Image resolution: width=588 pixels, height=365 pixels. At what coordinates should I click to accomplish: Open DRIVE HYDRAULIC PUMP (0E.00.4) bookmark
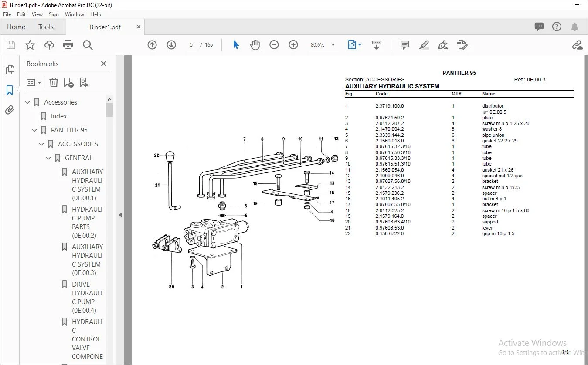click(x=88, y=297)
